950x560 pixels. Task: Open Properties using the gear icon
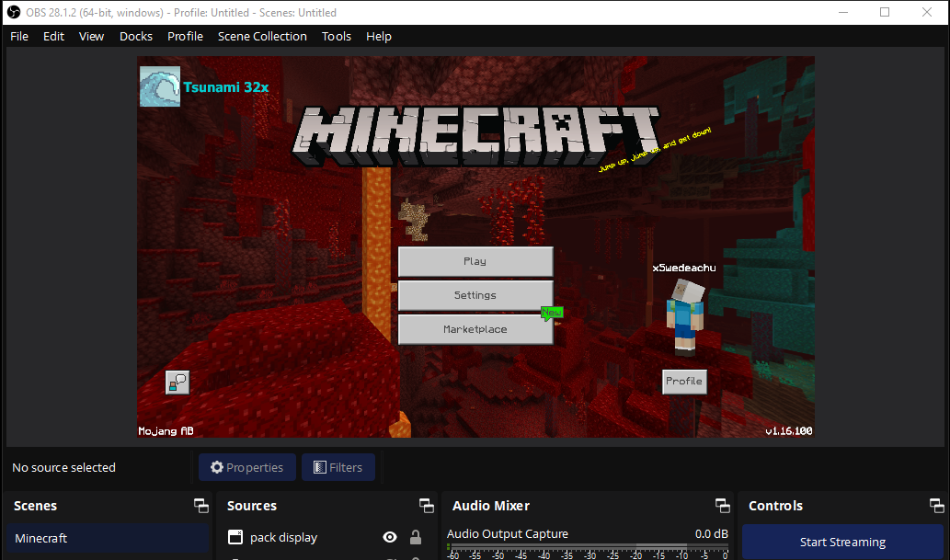pyautogui.click(x=218, y=466)
